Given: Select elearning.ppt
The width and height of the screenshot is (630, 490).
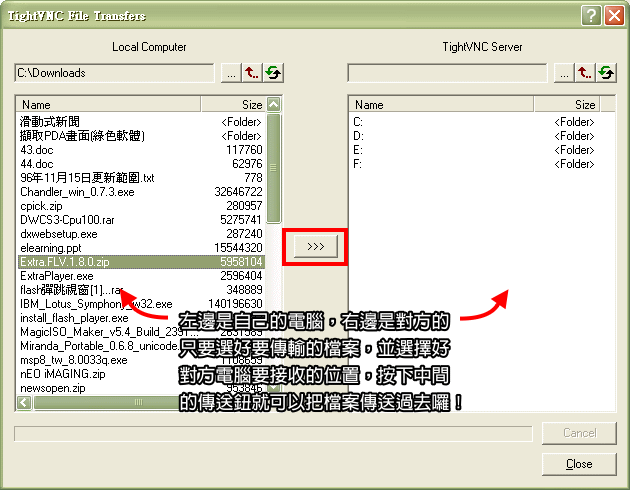Looking at the screenshot, I should (x=141, y=248).
